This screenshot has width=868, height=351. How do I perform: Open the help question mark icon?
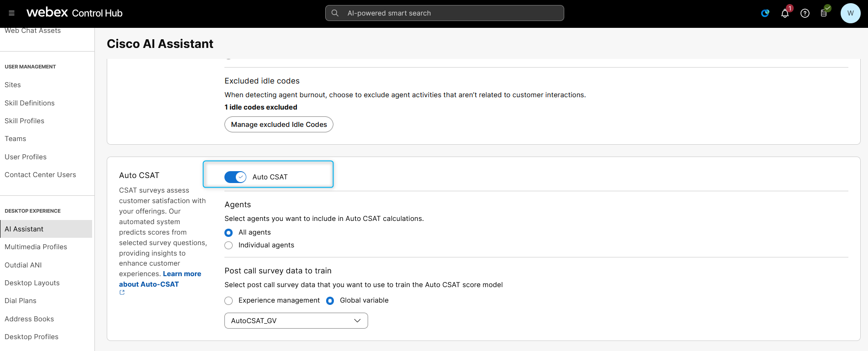click(805, 13)
